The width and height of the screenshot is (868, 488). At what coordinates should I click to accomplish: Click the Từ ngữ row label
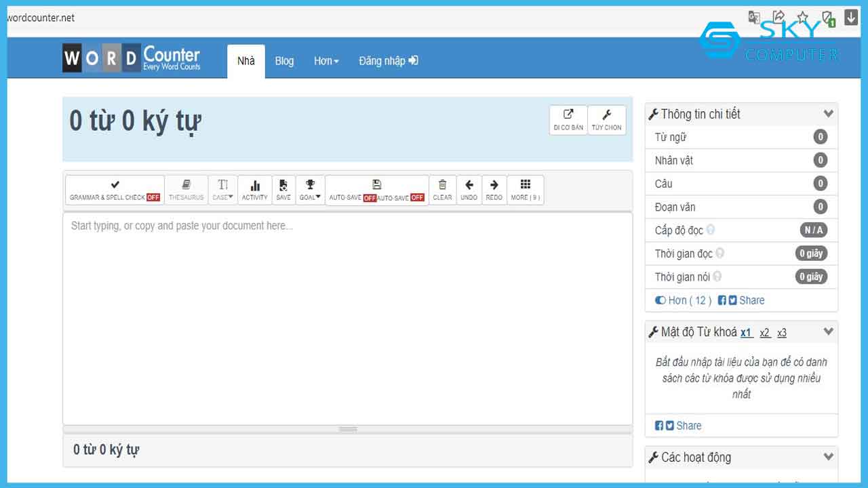[x=671, y=137]
